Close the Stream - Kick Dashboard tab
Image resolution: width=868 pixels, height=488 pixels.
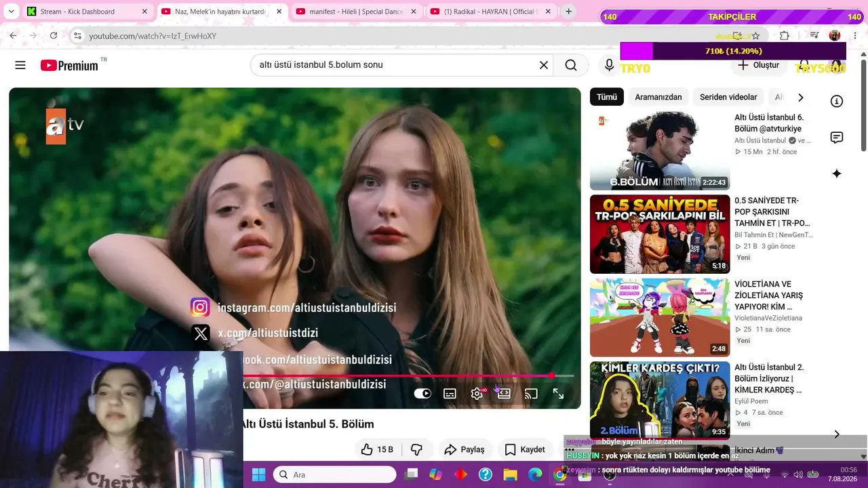pyautogui.click(x=144, y=12)
